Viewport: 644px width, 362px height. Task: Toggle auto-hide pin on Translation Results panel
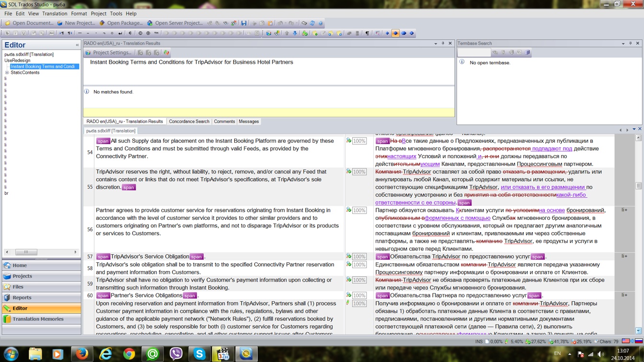(443, 44)
